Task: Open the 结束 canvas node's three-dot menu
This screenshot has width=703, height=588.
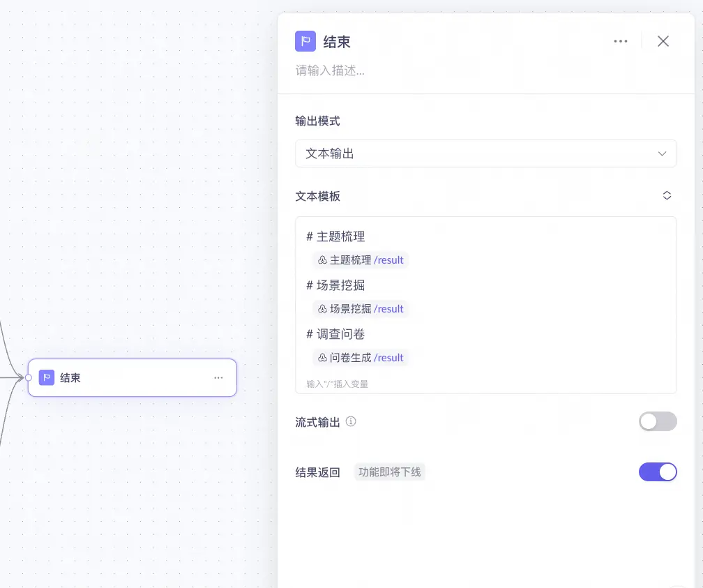Action: [x=218, y=377]
